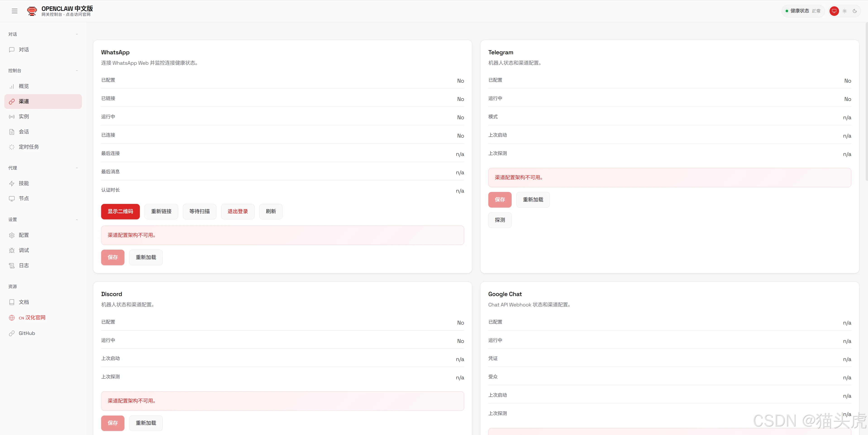
Task: Click the 健康状态 正常 status pill
Action: pos(803,11)
